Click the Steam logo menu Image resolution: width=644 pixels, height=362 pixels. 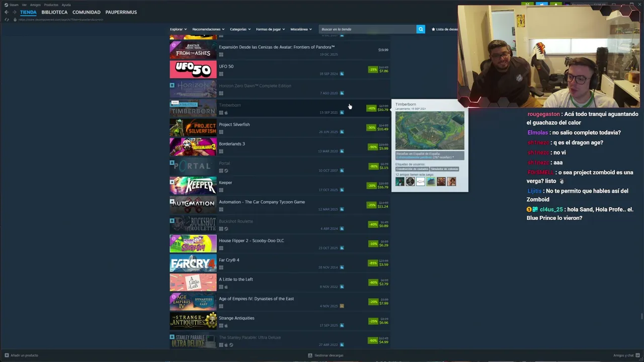click(11, 5)
